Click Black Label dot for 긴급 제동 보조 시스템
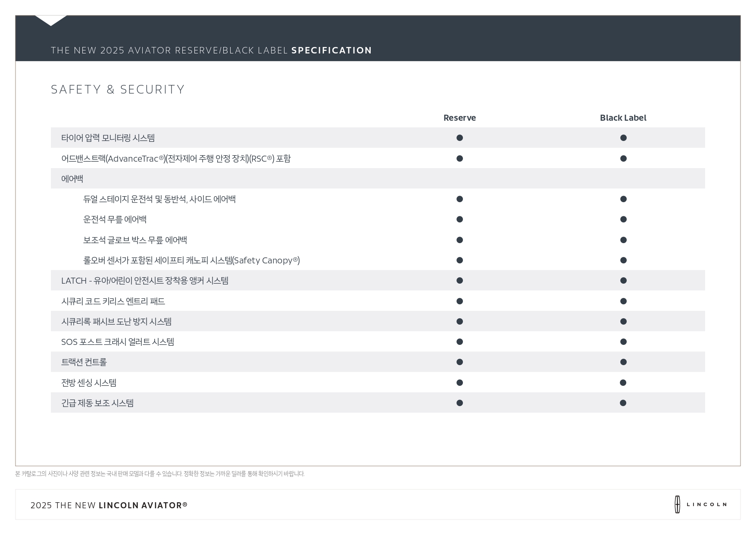Viewport: 756px width, 535px height. coord(623,403)
